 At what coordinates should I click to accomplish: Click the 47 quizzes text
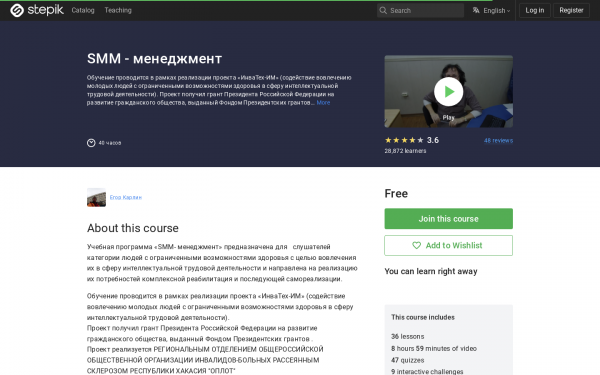pos(408,360)
